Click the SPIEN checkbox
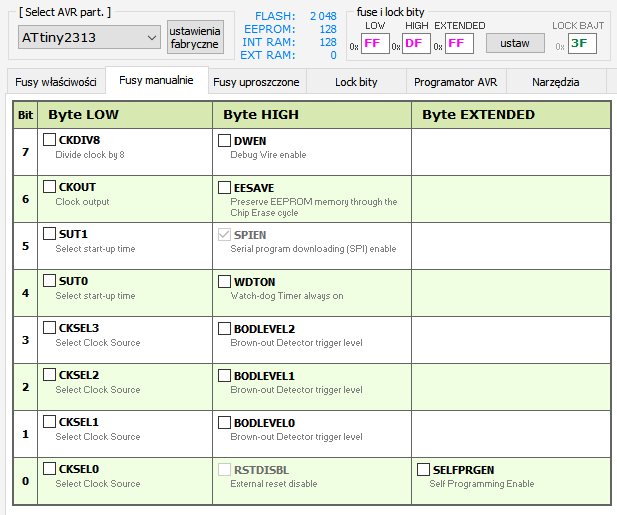The height and width of the screenshot is (515, 617). tap(224, 234)
